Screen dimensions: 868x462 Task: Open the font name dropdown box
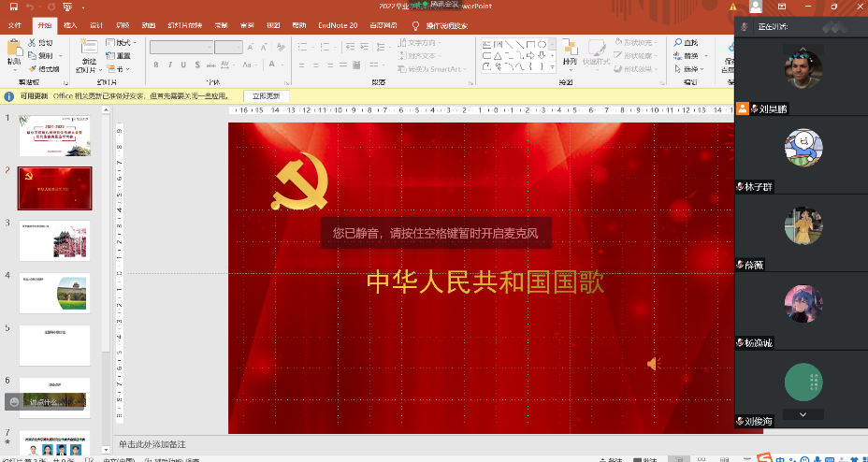[x=181, y=47]
